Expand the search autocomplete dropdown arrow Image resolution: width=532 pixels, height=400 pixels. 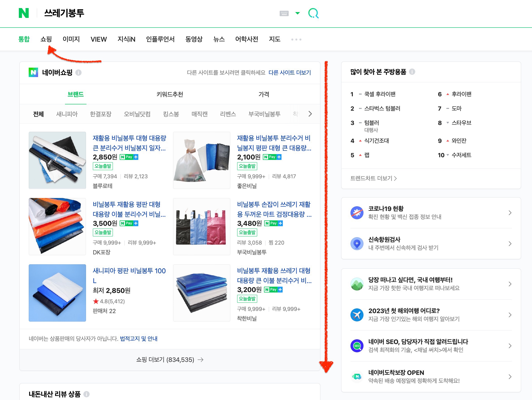coord(298,13)
